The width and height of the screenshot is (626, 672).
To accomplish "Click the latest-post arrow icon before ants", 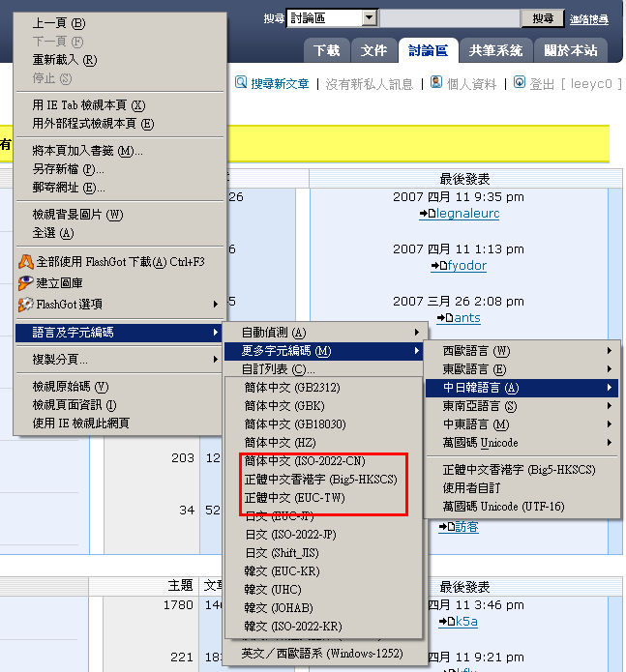I will coord(445,318).
